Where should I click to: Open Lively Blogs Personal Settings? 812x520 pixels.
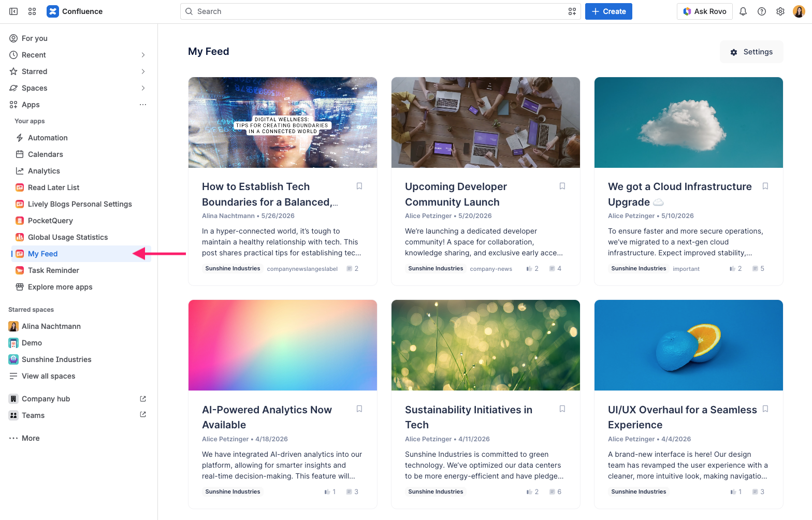(x=81, y=204)
